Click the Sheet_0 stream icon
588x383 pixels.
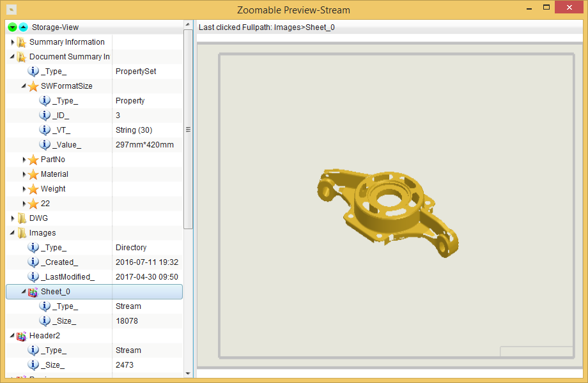pos(33,292)
